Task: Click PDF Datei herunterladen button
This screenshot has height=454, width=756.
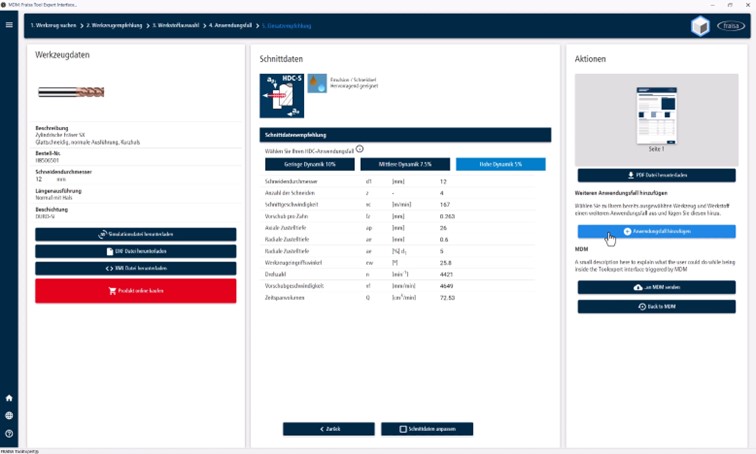Action: coord(657,175)
